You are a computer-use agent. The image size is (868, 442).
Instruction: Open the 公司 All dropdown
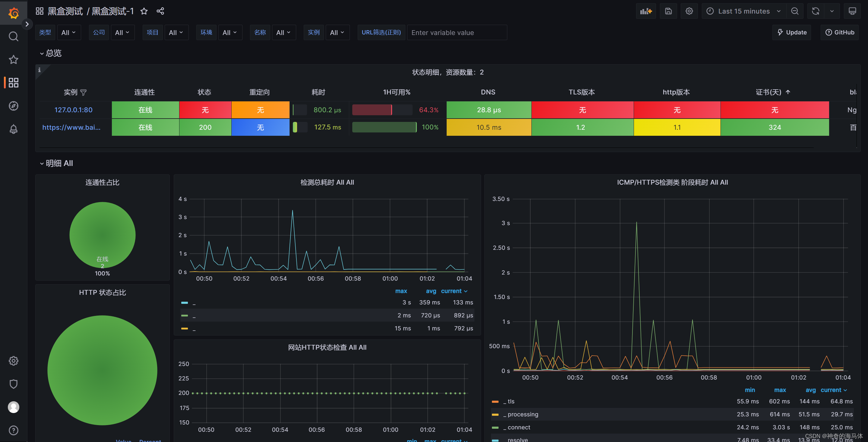coord(122,32)
